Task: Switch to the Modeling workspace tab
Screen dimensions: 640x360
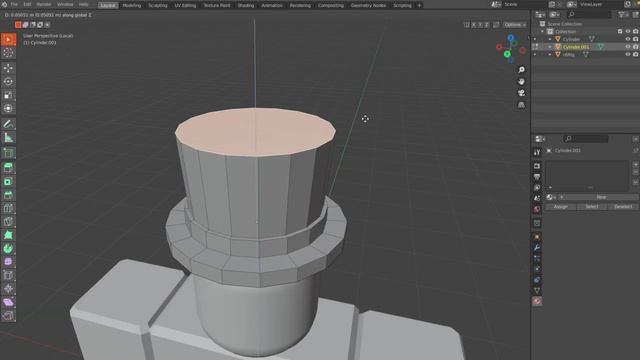Action: tap(131, 5)
